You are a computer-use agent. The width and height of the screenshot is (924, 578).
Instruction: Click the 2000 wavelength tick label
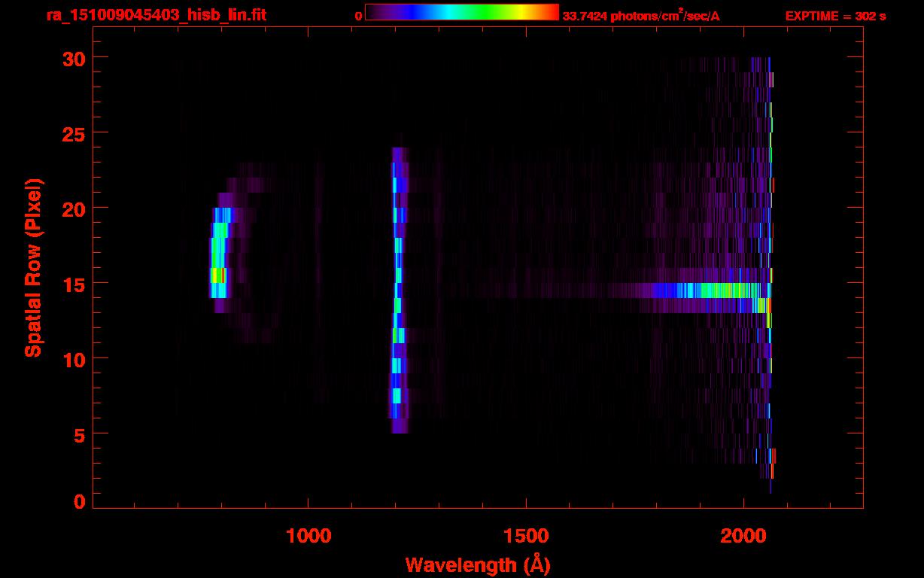click(743, 536)
